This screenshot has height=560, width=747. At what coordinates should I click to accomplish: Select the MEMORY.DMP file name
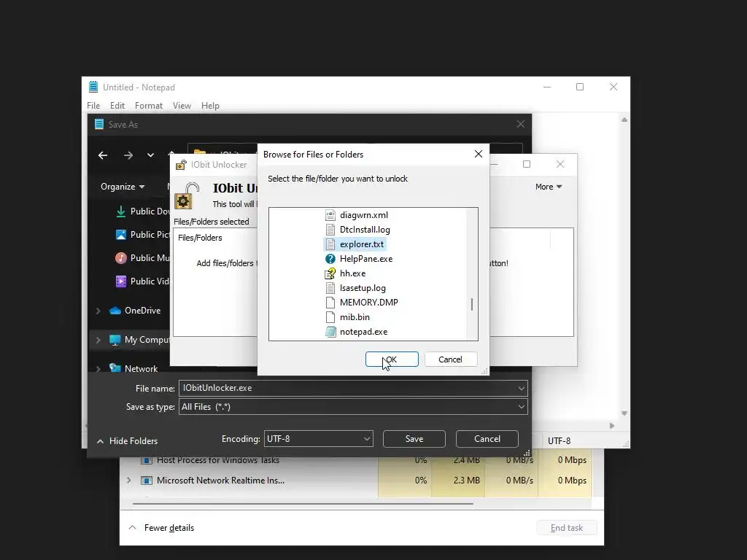pyautogui.click(x=368, y=303)
